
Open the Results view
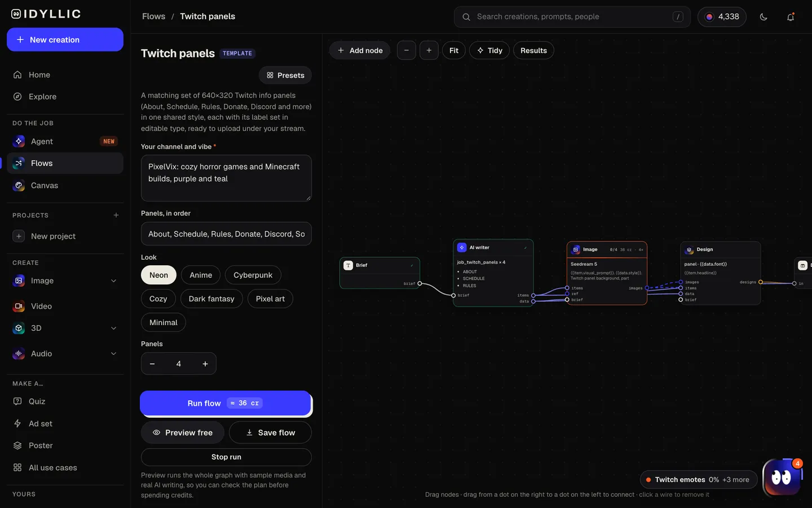pyautogui.click(x=533, y=50)
